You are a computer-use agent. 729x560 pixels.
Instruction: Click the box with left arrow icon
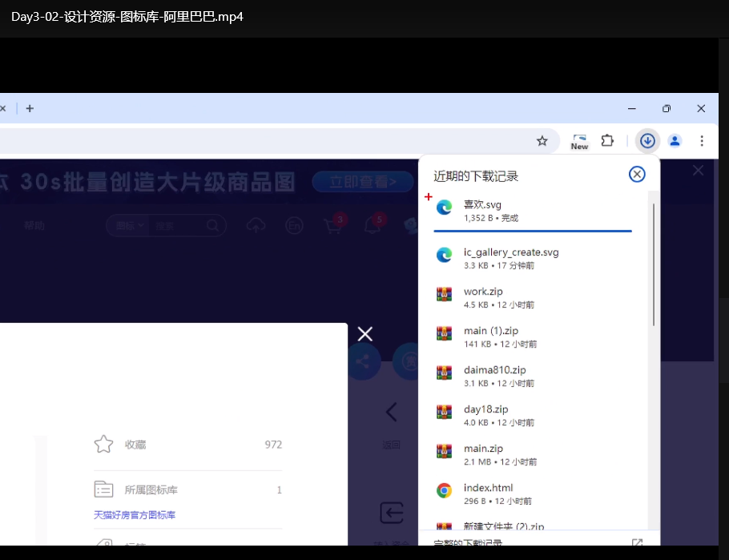pyautogui.click(x=392, y=513)
